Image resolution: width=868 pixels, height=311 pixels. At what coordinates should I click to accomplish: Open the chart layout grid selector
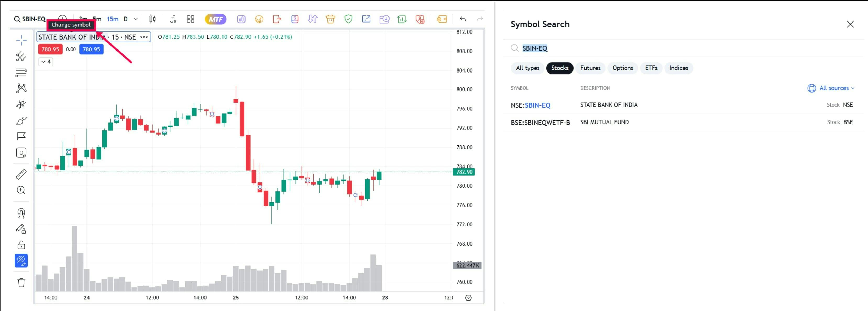(x=191, y=19)
